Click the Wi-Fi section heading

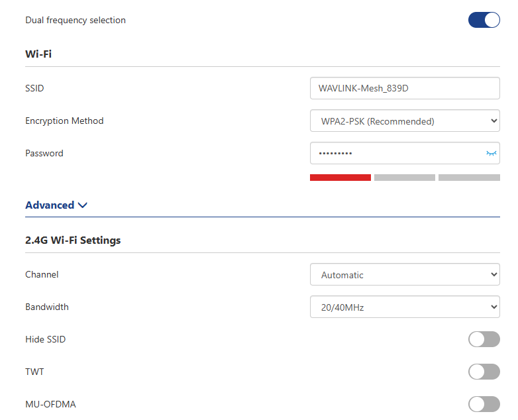point(38,54)
